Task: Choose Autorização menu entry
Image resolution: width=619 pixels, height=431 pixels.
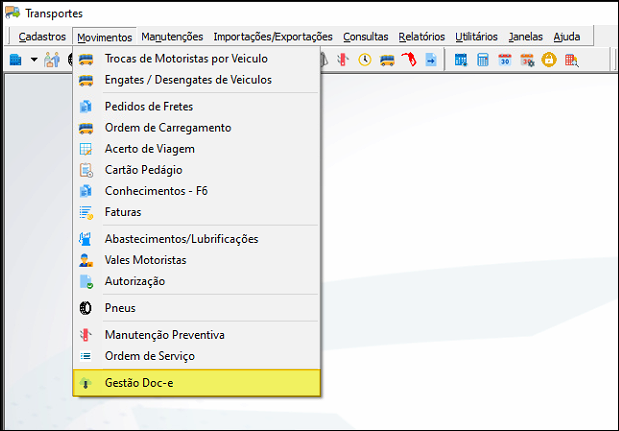Action: click(x=197, y=281)
